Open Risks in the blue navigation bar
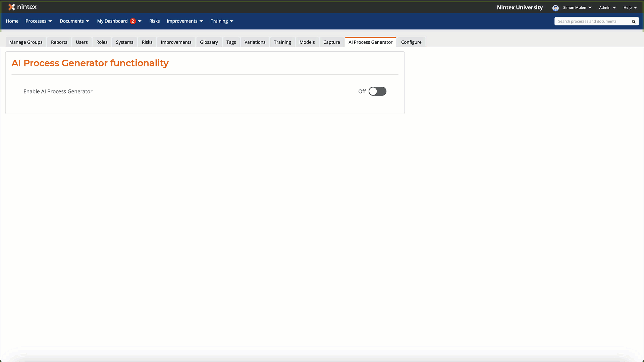 click(x=154, y=21)
